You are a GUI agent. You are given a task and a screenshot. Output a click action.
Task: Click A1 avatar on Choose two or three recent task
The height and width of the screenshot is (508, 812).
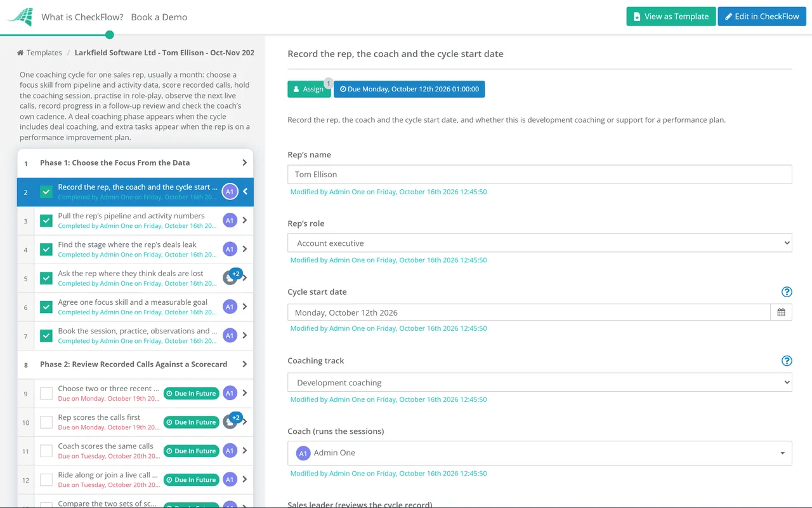[230, 393]
